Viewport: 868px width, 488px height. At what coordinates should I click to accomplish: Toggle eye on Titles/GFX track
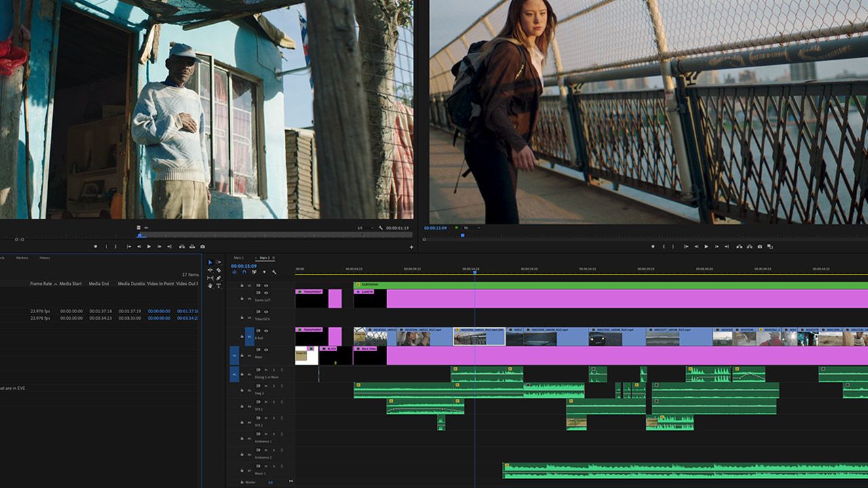point(266,312)
